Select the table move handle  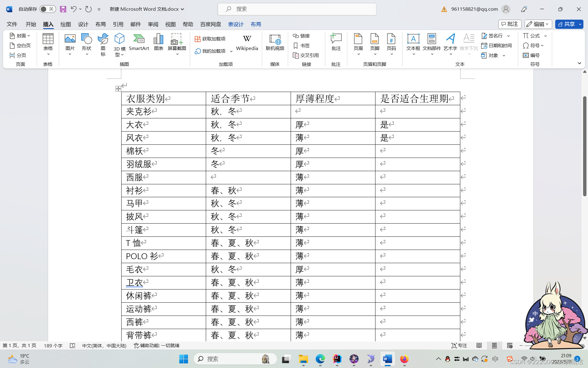(x=118, y=89)
